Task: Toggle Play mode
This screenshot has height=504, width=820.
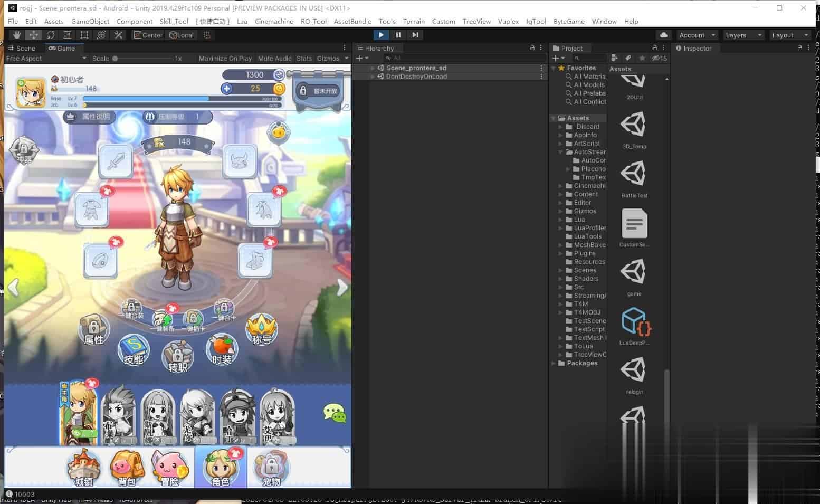Action: (381, 35)
